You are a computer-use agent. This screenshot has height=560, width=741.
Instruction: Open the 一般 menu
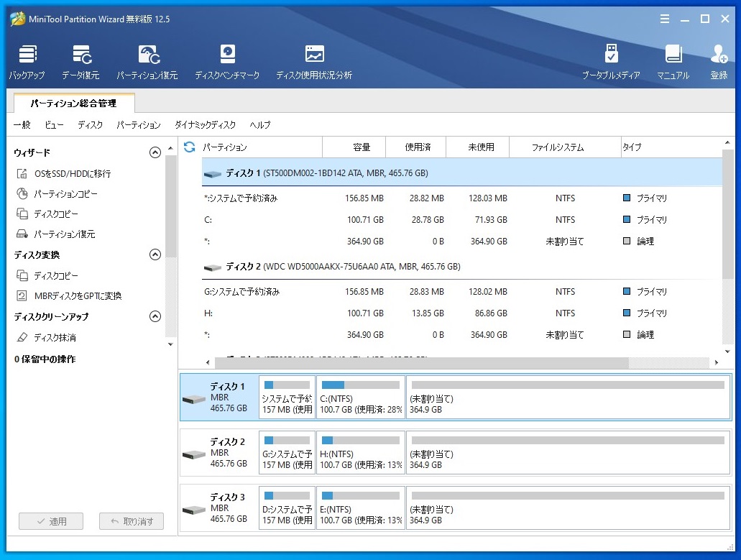[22, 125]
